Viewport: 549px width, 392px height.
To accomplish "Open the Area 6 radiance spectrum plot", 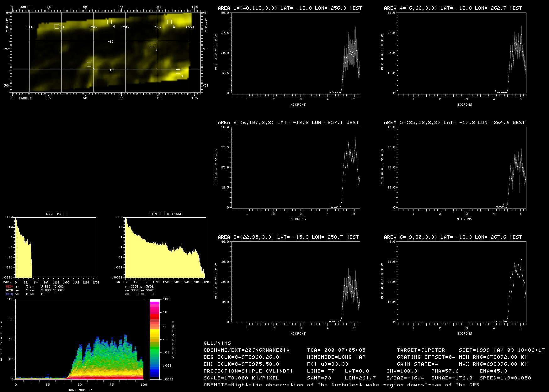I will coord(462,282).
